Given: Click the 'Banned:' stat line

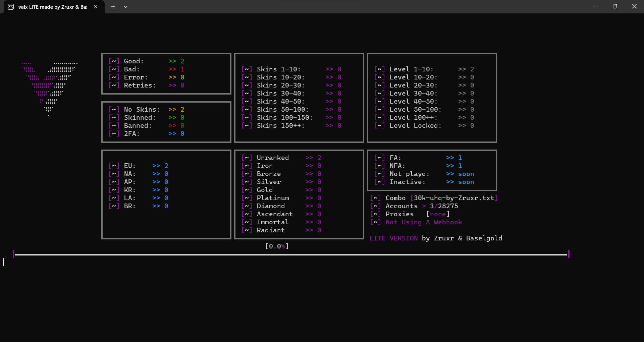Looking at the screenshot, I should [x=146, y=125].
